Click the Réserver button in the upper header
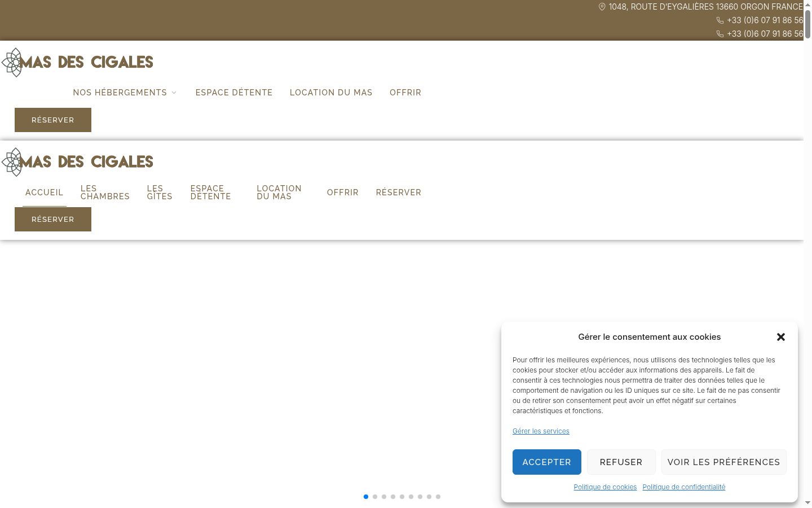 (x=53, y=120)
